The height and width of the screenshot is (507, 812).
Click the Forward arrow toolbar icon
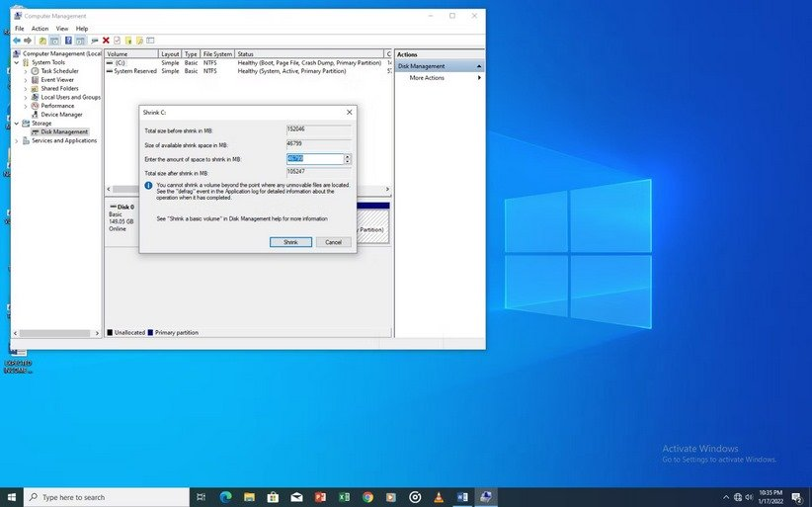click(28, 41)
